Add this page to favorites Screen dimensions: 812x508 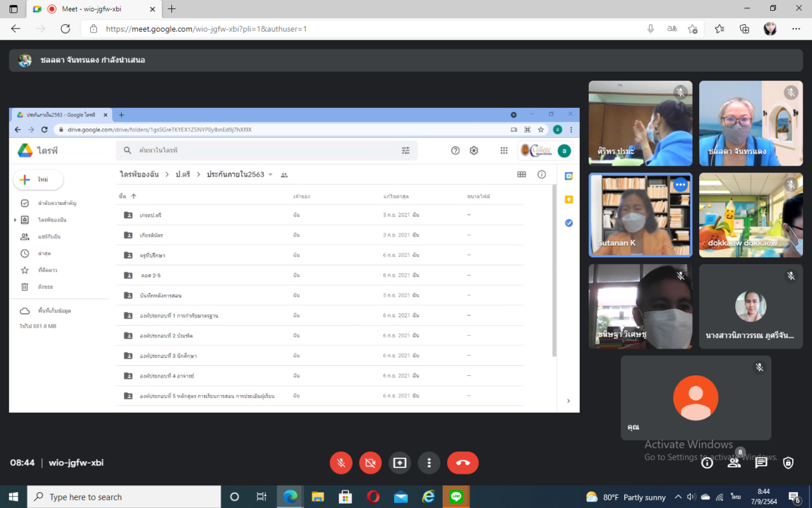(x=693, y=29)
